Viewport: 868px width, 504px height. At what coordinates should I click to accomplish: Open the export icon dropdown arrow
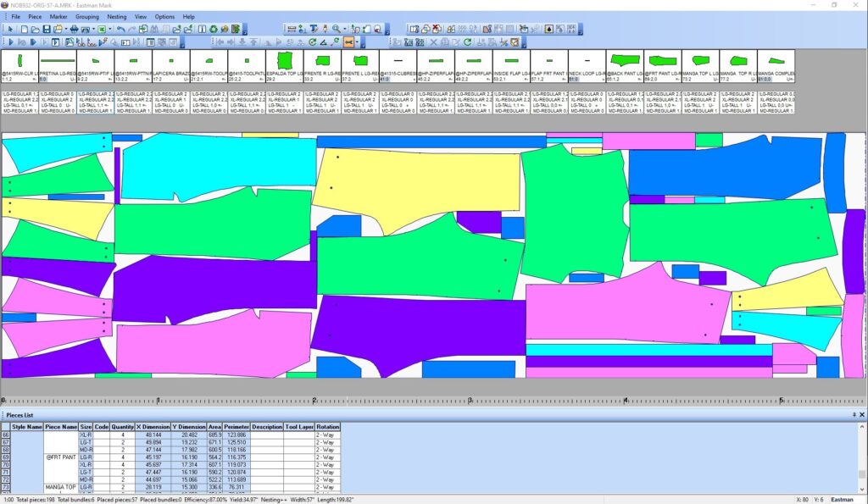109,30
